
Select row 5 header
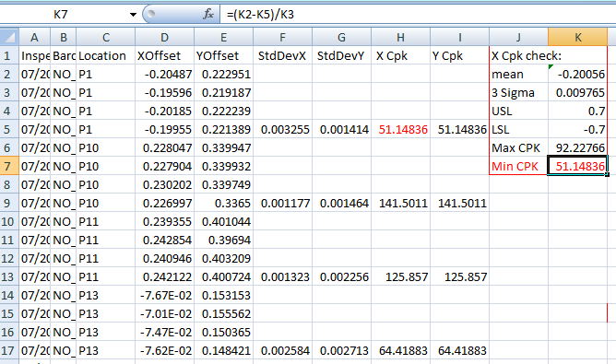tap(9, 130)
